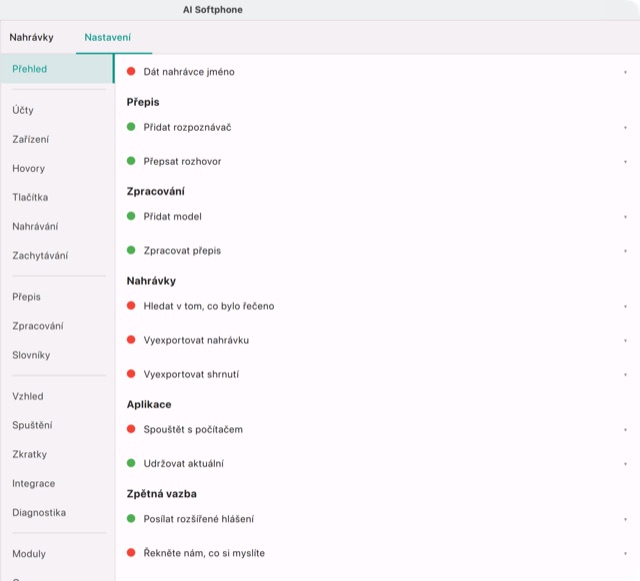Screen dimensions: 640x581
Task: Open the Přehled sidebar section
Action: click(57, 69)
